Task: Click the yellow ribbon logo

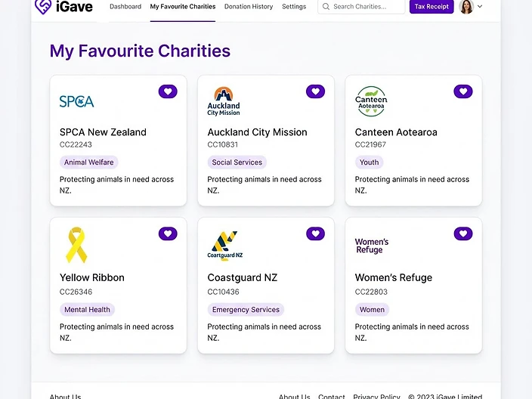Action: coord(76,245)
